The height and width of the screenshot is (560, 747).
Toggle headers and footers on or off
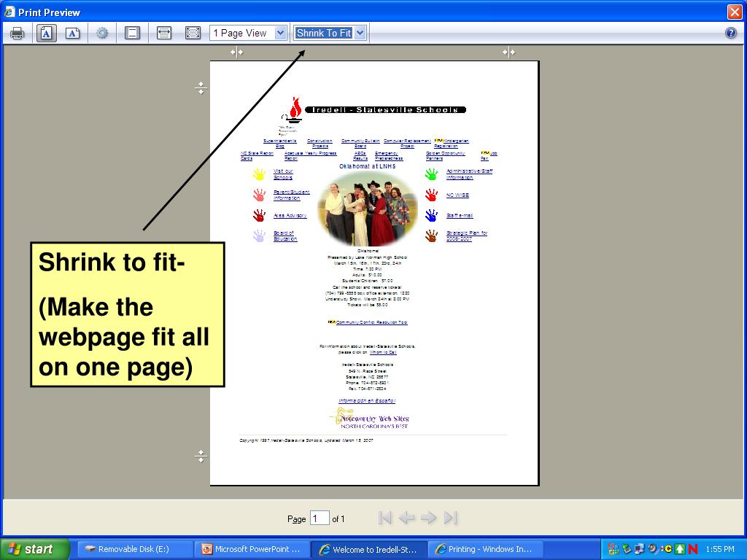(x=132, y=33)
